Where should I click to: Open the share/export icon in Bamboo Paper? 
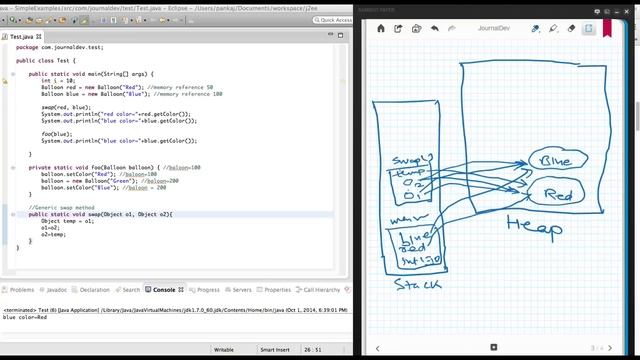pos(398,28)
